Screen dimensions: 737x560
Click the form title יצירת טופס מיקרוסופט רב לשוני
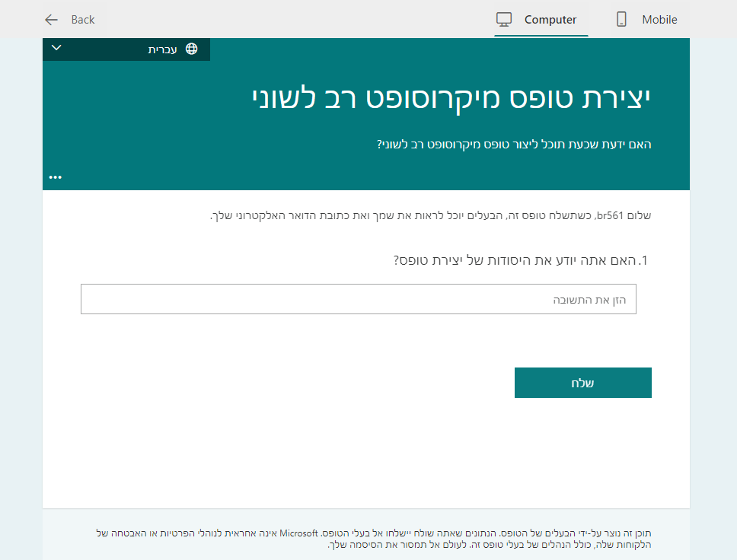click(x=451, y=99)
